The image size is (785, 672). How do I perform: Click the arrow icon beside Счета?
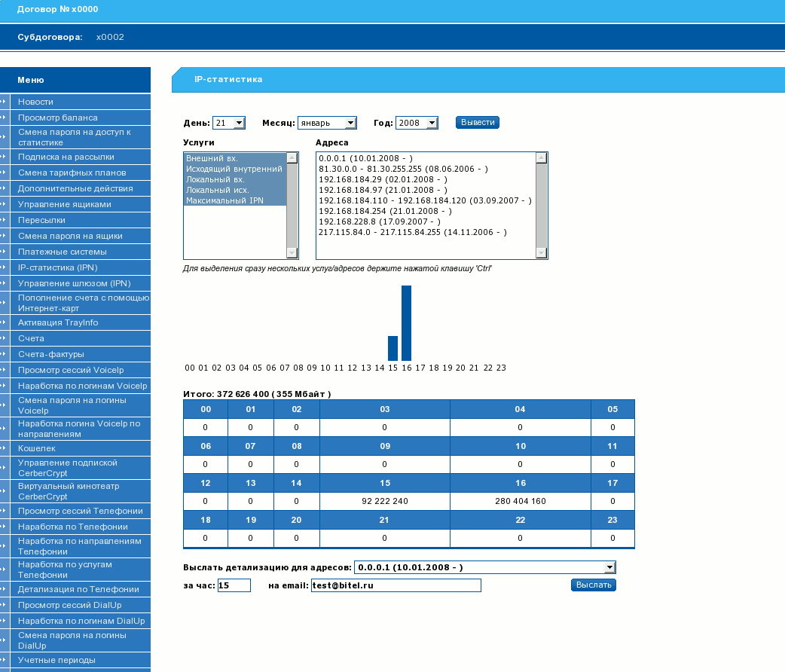(4, 338)
